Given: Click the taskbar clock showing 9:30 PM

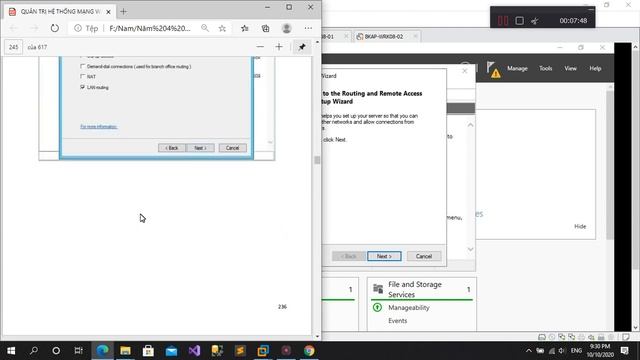Looking at the screenshot, I should 600,351.
